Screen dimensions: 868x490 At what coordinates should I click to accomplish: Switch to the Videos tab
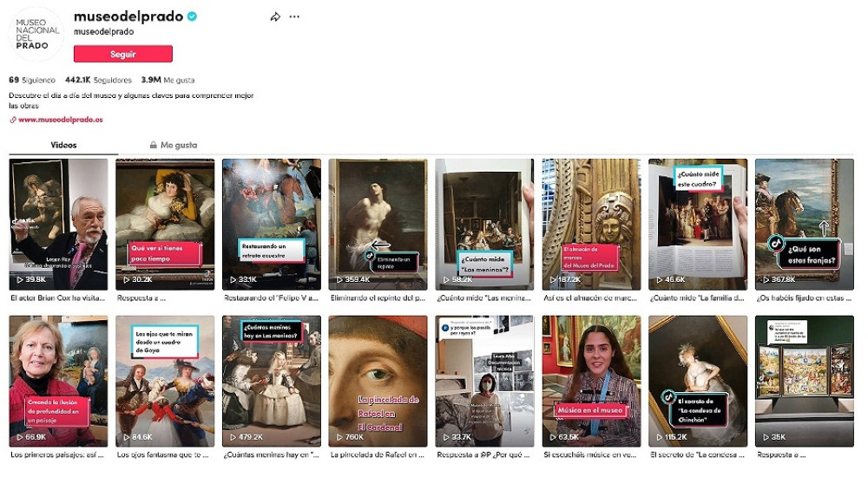(63, 145)
